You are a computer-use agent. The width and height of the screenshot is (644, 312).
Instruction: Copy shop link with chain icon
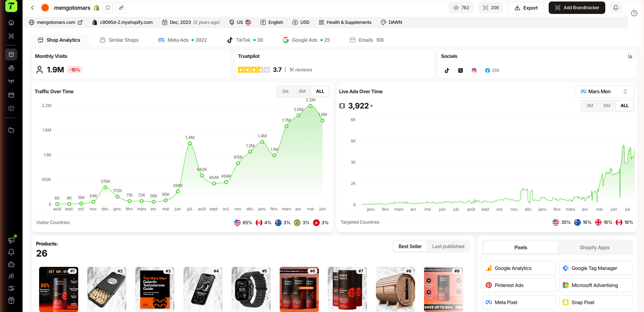pos(121,8)
